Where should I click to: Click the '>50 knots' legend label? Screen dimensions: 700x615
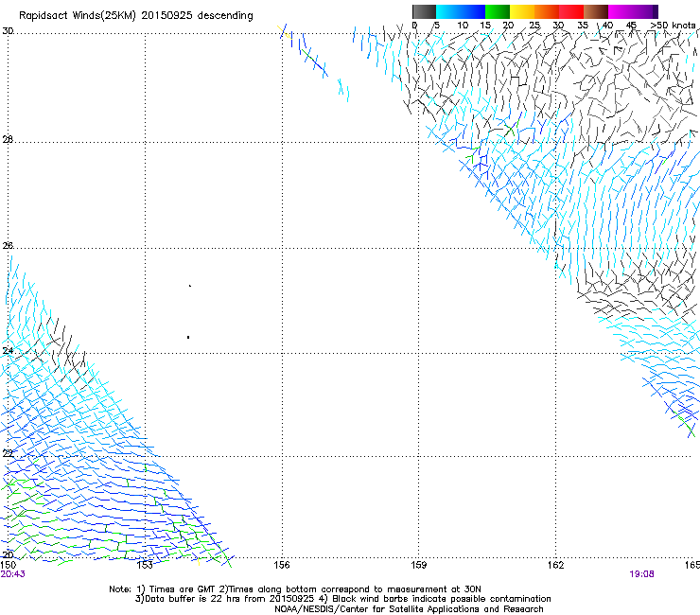(673, 26)
